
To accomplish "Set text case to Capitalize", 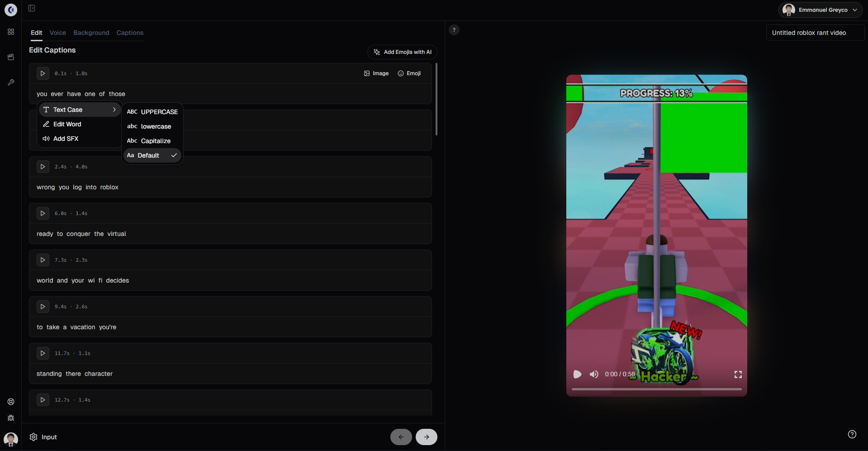I will [152, 141].
